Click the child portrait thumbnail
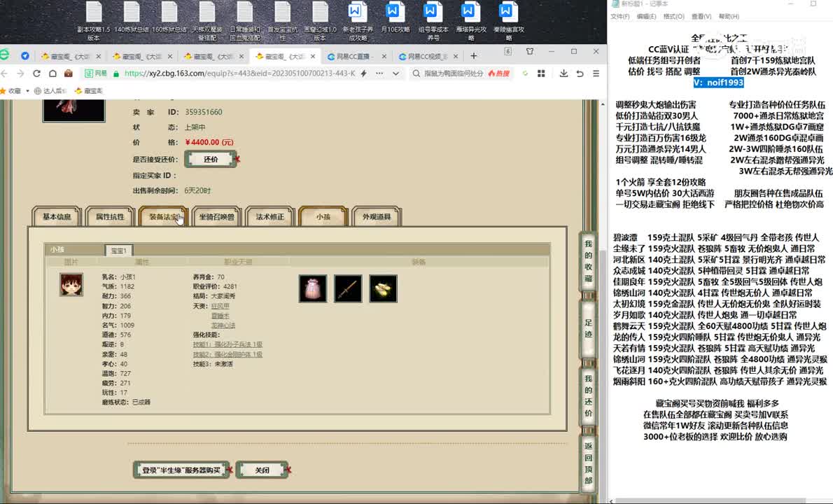This screenshot has height=504, width=833. point(71,285)
